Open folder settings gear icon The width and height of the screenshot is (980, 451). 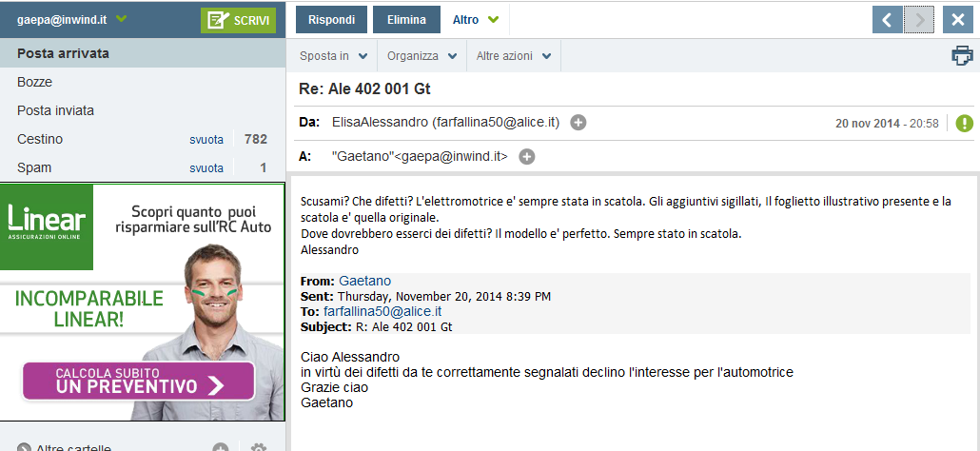tap(258, 447)
